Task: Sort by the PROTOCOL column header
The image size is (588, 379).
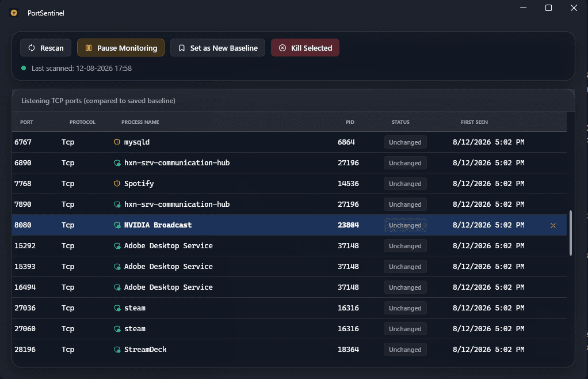Action: [82, 122]
